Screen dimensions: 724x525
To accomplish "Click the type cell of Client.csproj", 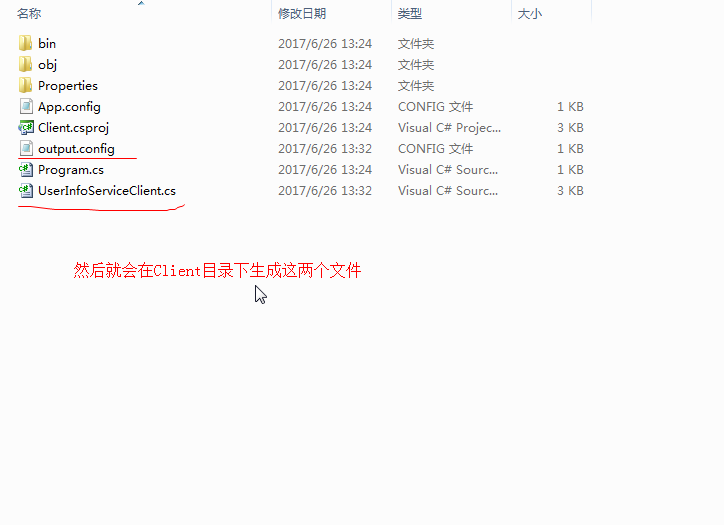I will coord(449,128).
